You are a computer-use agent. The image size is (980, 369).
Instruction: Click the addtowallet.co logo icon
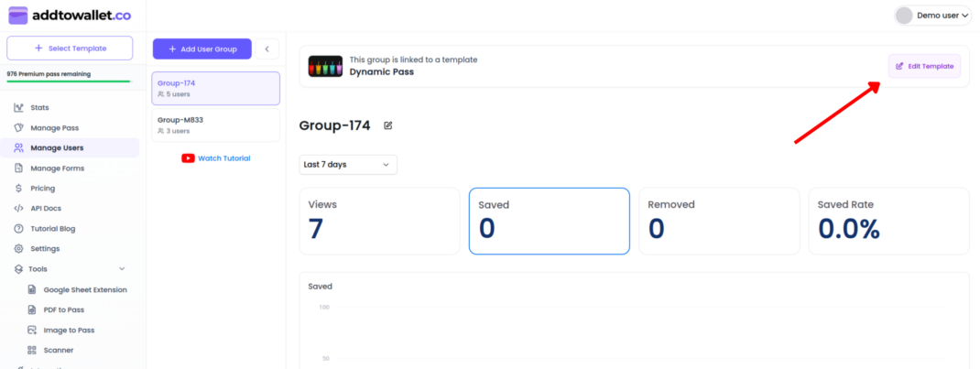click(18, 15)
